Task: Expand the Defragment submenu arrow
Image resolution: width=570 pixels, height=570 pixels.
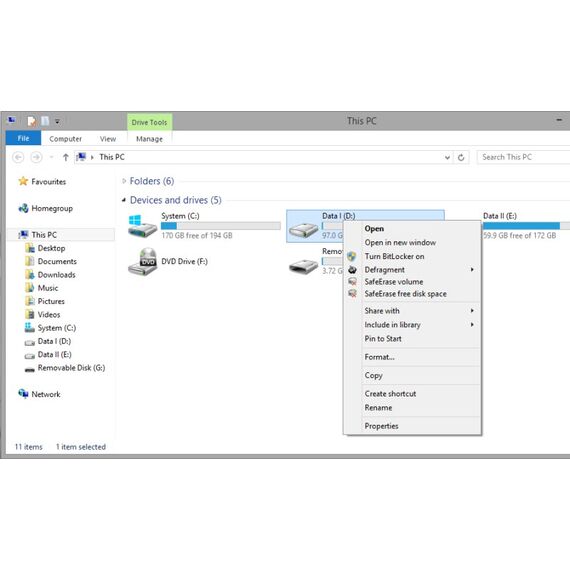Action: coord(472,269)
